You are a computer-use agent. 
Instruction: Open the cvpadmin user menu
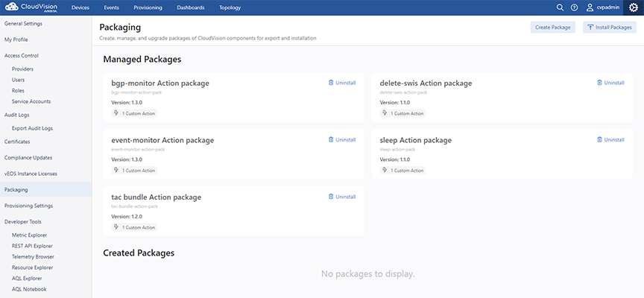602,7
